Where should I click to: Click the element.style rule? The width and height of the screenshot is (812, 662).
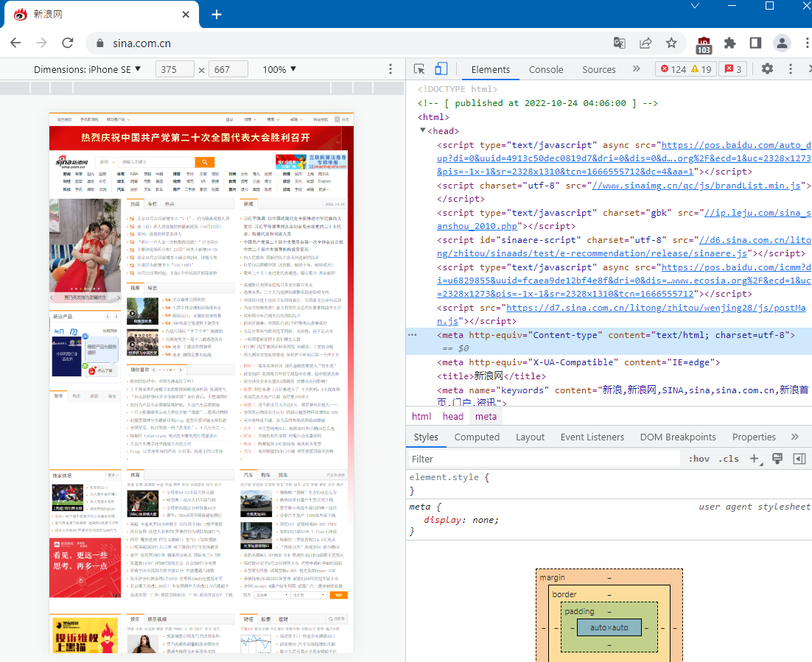[449, 477]
